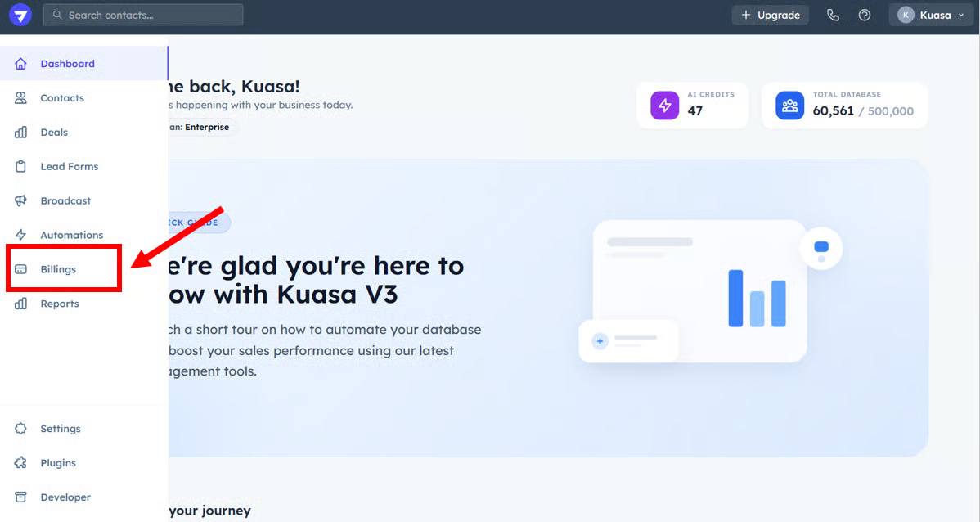The width and height of the screenshot is (980, 522).
Task: Click the Broadcast megaphone icon
Action: 21,200
